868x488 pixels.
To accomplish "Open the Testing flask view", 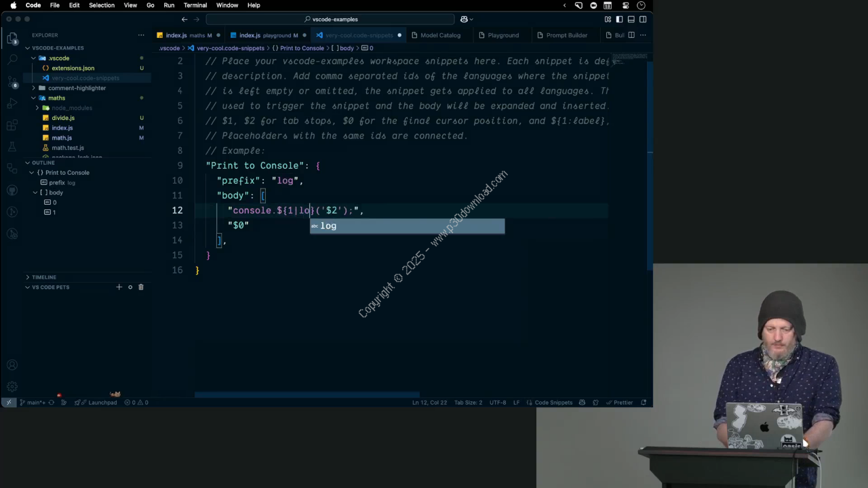I will pyautogui.click(x=12, y=147).
